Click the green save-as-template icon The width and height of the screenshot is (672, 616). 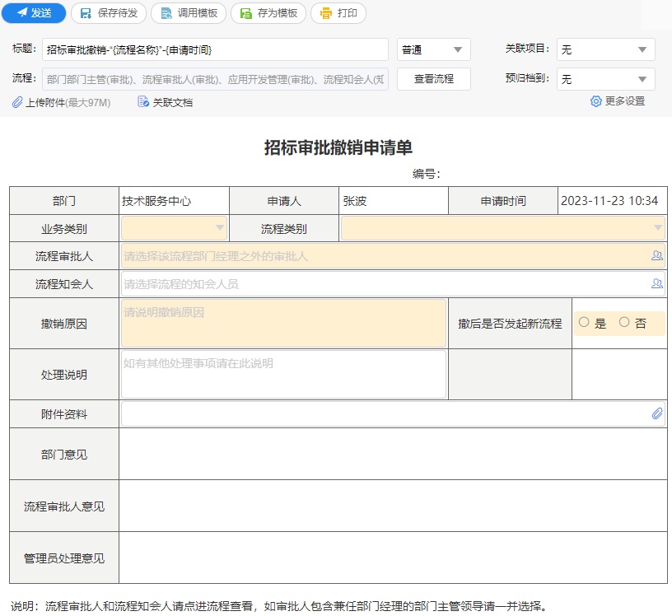coord(245,13)
